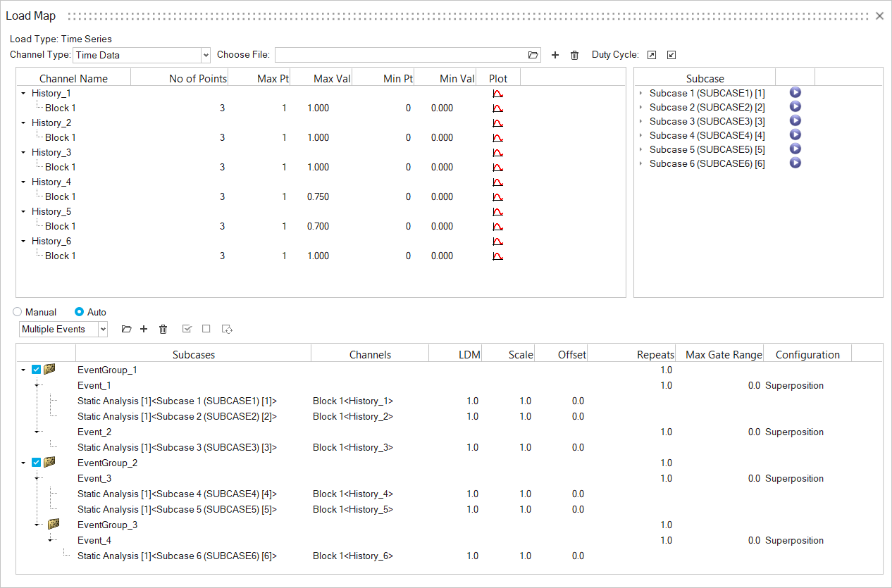Image resolution: width=892 pixels, height=588 pixels.
Task: Click the Channel Name column header
Action: coord(73,79)
